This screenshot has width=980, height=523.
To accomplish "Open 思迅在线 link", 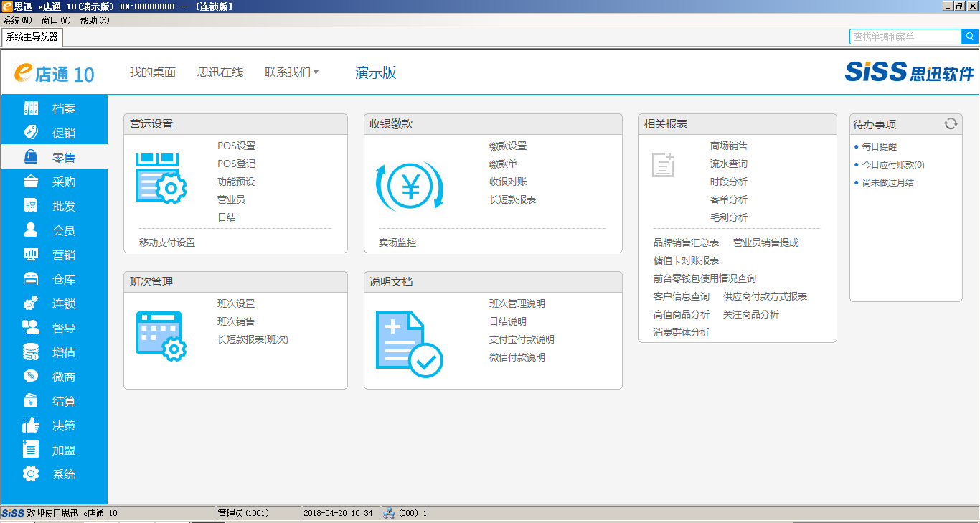I will [x=220, y=72].
